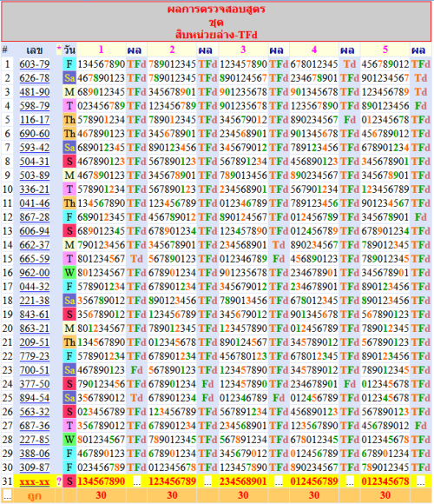Click the pink question mark in row 31
This screenshot has height=504, width=434.
pyautogui.click(x=59, y=481)
